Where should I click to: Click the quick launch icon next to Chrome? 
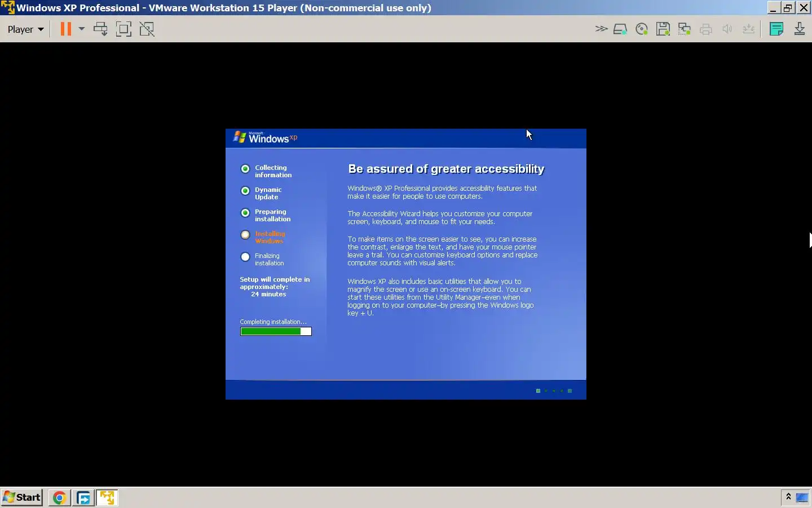tap(83, 498)
